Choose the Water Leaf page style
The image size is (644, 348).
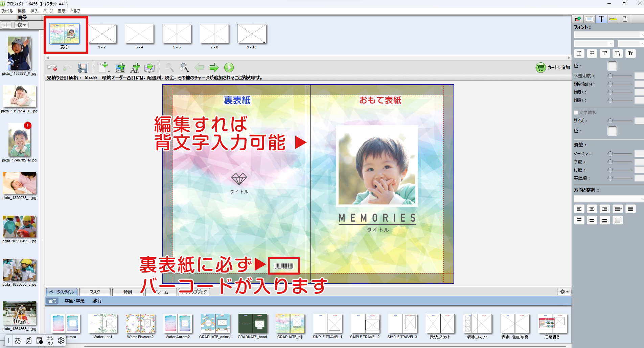tap(103, 324)
